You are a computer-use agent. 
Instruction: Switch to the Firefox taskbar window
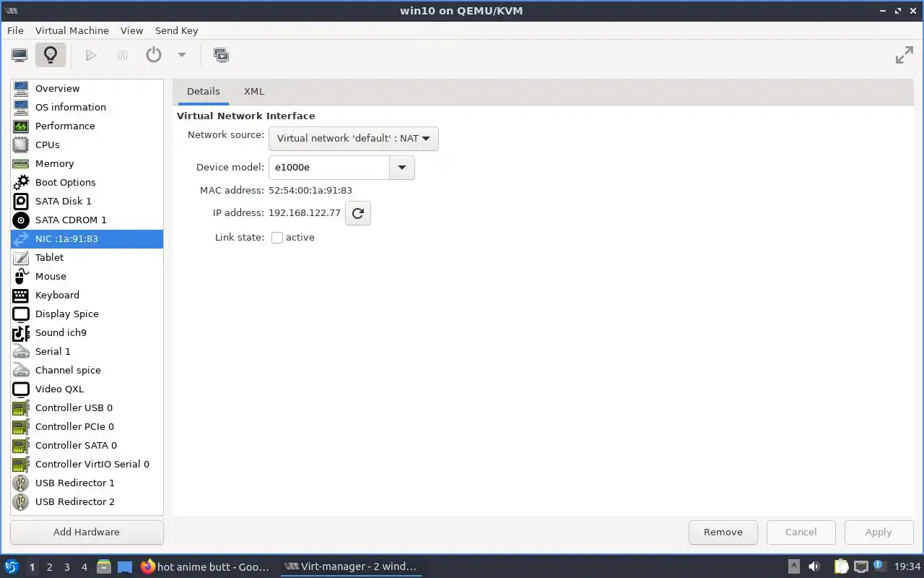point(206,567)
